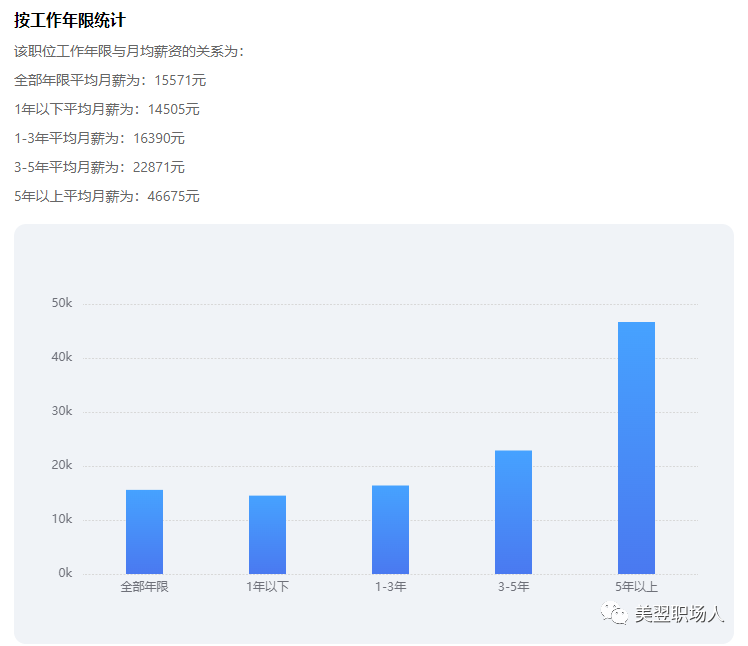Click the 30k y-axis label
748x646 pixels.
pyautogui.click(x=62, y=411)
